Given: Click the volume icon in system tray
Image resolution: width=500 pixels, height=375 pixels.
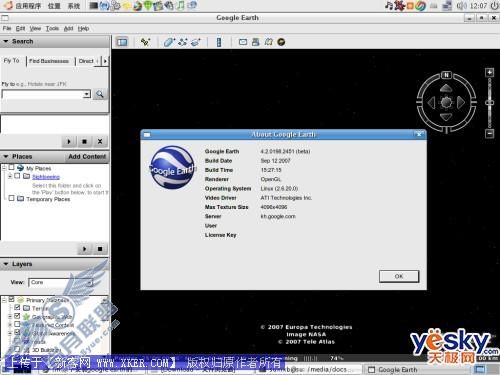Looking at the screenshot, I should pyautogui.click(x=461, y=6).
